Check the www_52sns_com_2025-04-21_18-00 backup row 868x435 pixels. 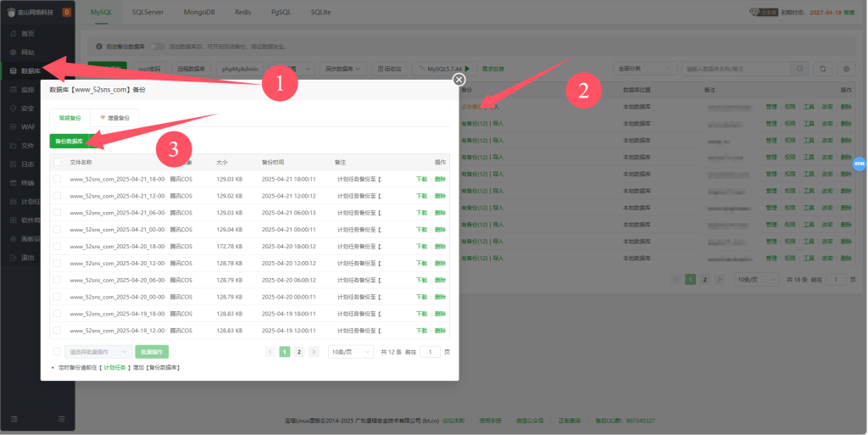(58, 179)
